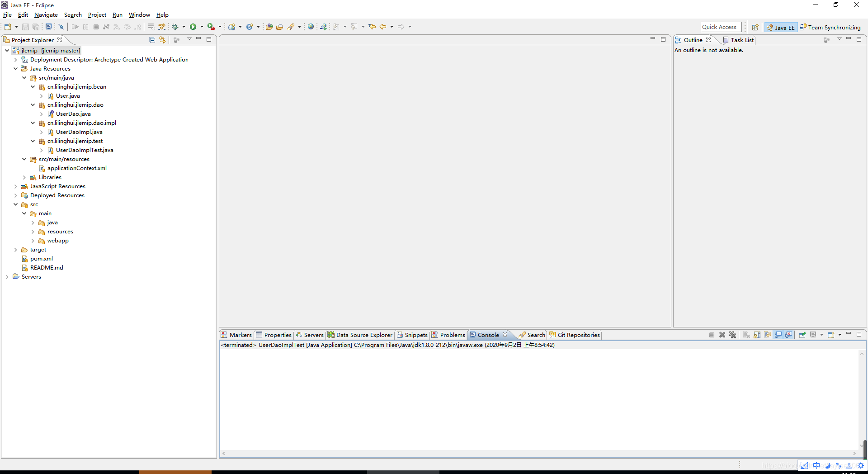
Task: Remove launch with Console X icon
Action: (x=722, y=335)
